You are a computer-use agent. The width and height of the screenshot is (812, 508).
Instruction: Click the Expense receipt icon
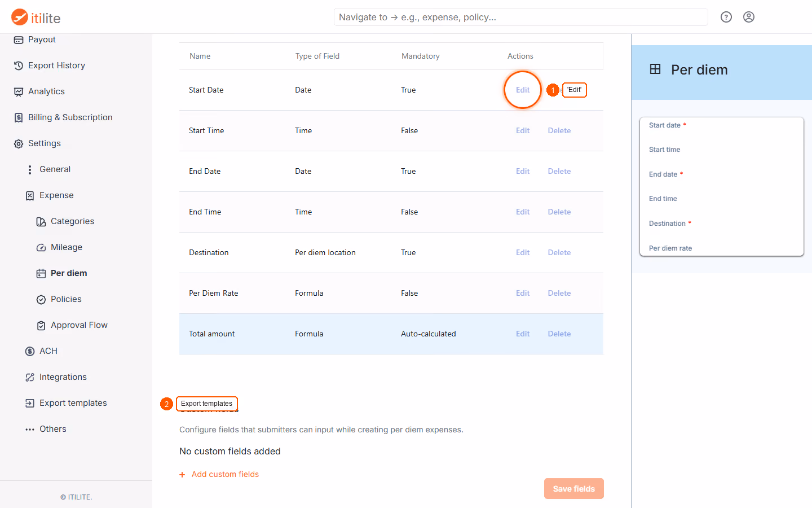tap(30, 195)
